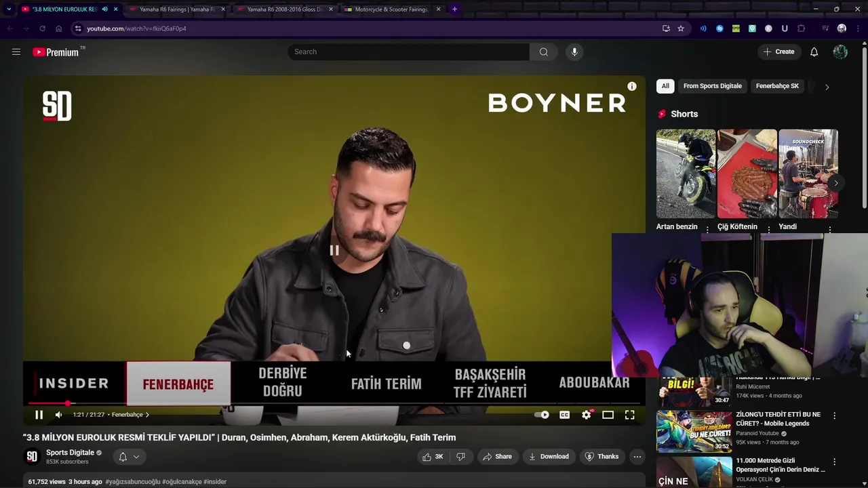The width and height of the screenshot is (868, 488).
Task: Mute audio on the YouTube browser tab
Action: 104,9
